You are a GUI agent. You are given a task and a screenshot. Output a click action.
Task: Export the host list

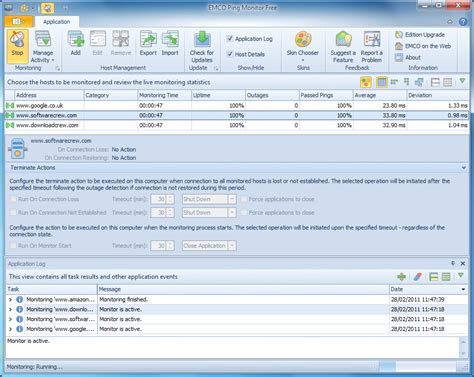point(148,43)
